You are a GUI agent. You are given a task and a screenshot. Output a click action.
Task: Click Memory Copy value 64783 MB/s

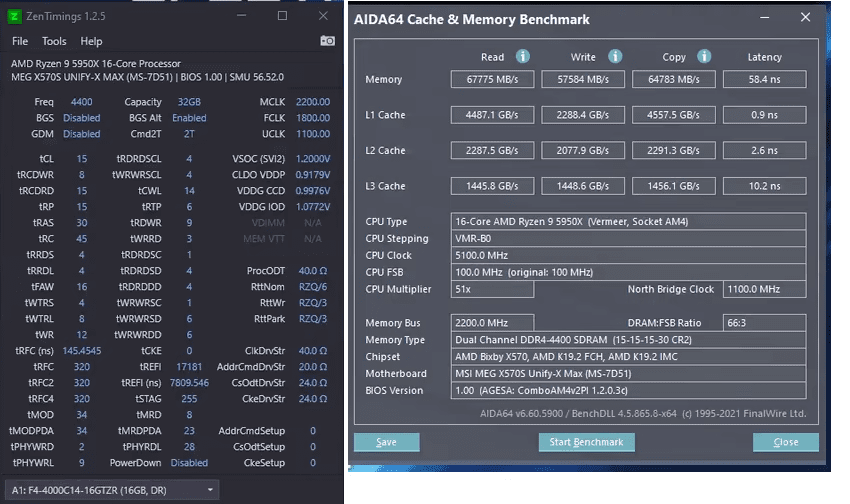[674, 79]
